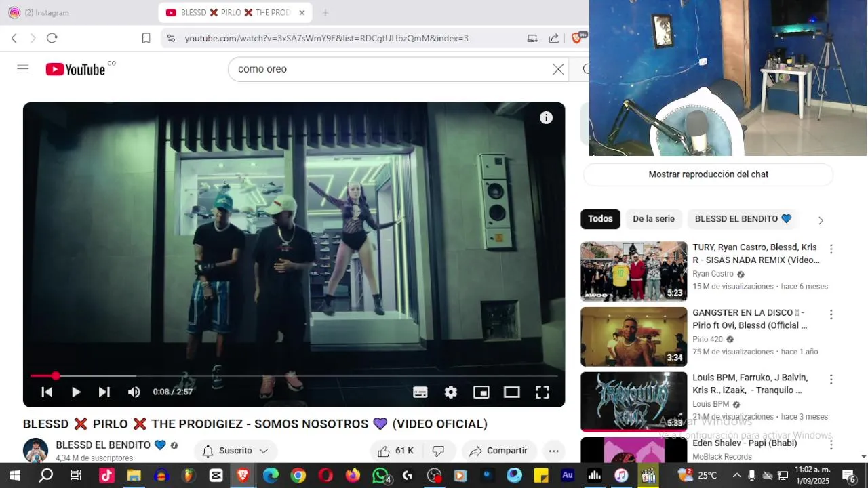The width and height of the screenshot is (868, 488).
Task: Share this page from address bar
Action: pos(554,39)
